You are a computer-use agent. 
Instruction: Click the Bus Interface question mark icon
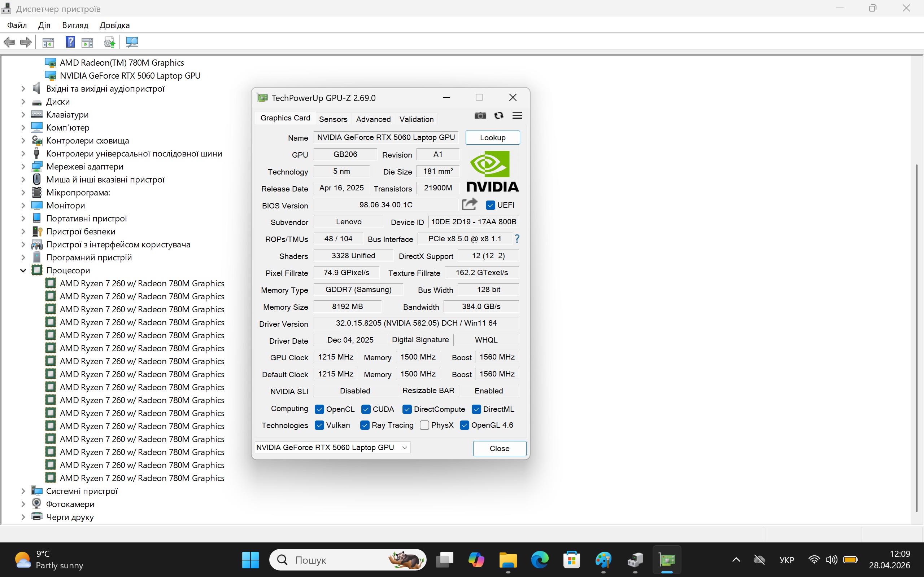pyautogui.click(x=517, y=239)
